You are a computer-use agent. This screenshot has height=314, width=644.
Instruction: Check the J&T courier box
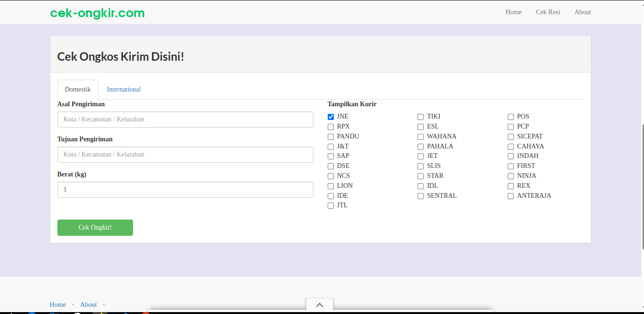pyautogui.click(x=331, y=147)
